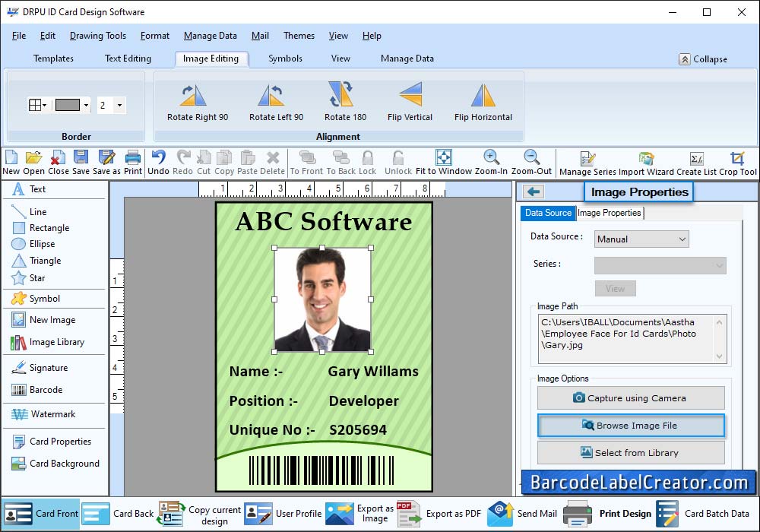Viewport: 760px width, 532px height.
Task: Select the Triangle shape tool
Action: click(x=36, y=261)
